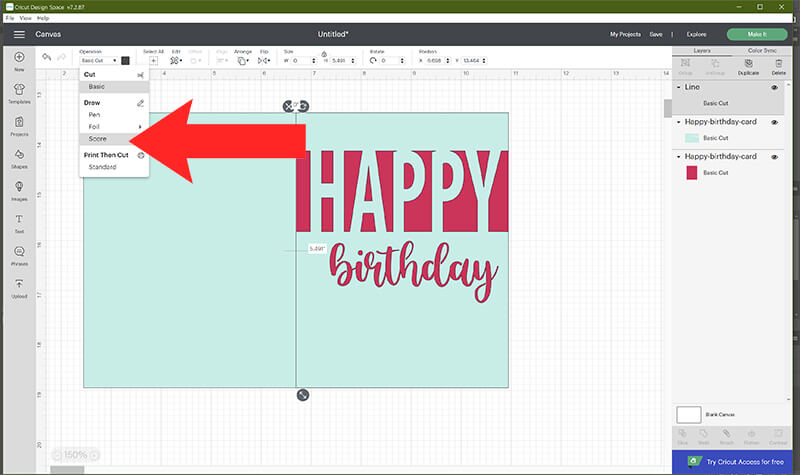Collapse the Line layer group
This screenshot has height=475, width=800.
[679, 88]
